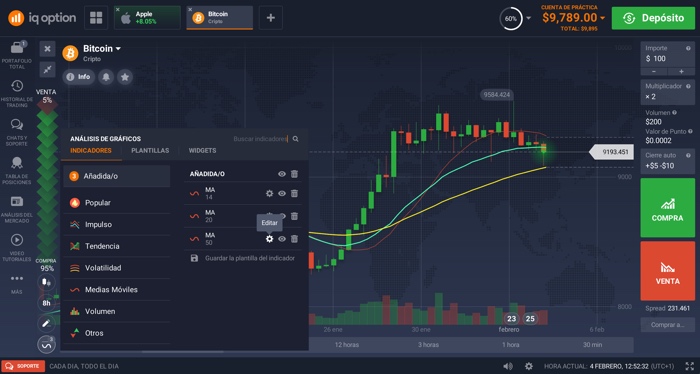This screenshot has height=374, width=700.
Task: Click Guardar la plantilla del indicador
Action: pyautogui.click(x=243, y=258)
